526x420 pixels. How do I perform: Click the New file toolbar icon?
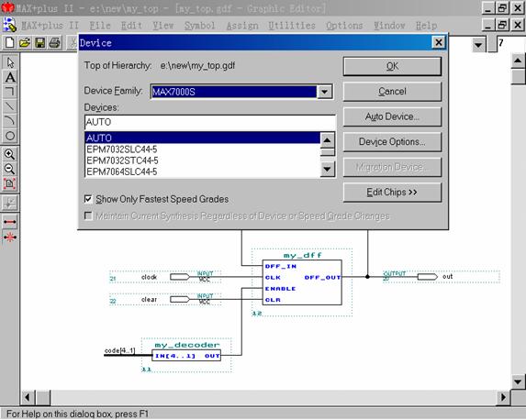(x=10, y=43)
